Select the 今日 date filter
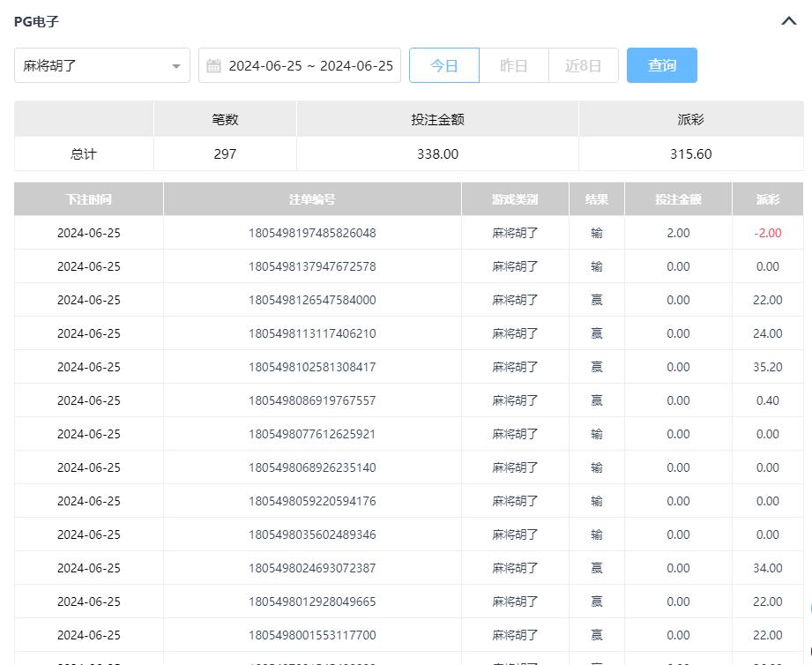 coord(444,65)
